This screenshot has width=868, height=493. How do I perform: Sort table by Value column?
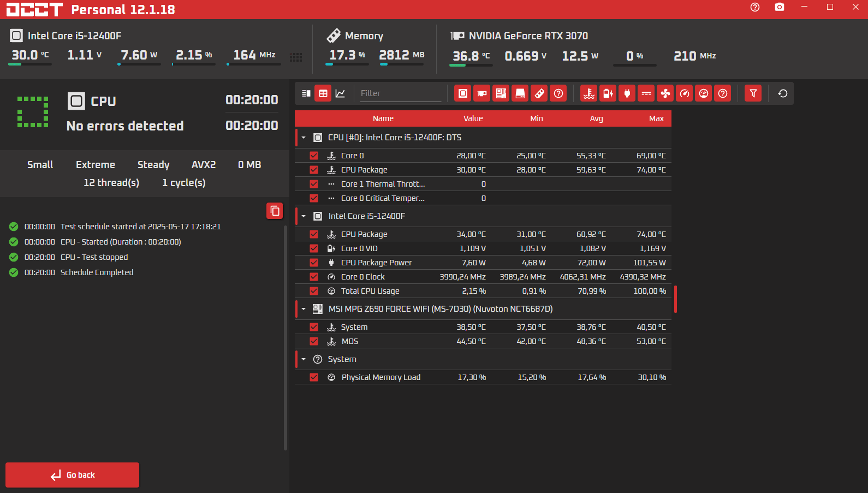(x=473, y=118)
